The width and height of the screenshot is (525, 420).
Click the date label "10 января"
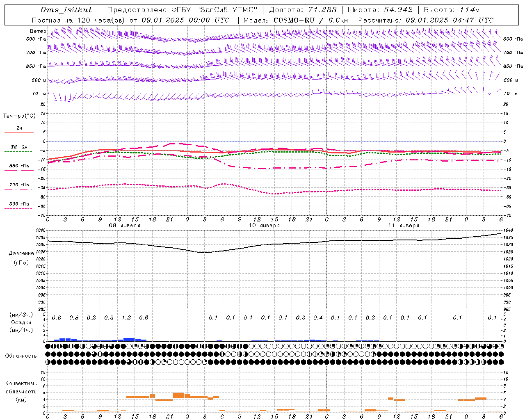pos(264,226)
